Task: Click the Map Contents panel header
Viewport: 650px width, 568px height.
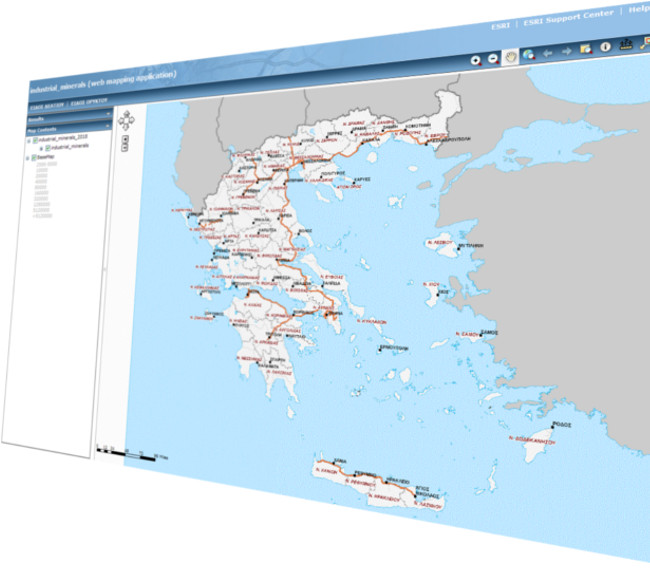Action: click(x=68, y=128)
